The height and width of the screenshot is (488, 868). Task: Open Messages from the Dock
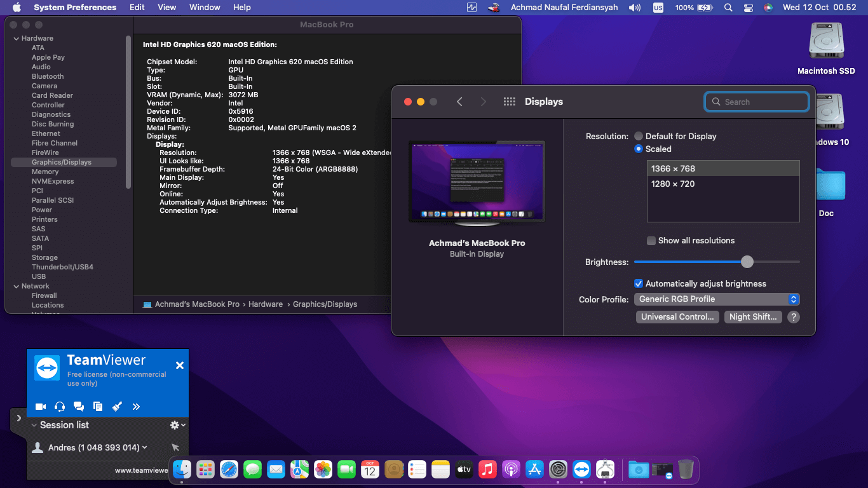tap(252, 470)
